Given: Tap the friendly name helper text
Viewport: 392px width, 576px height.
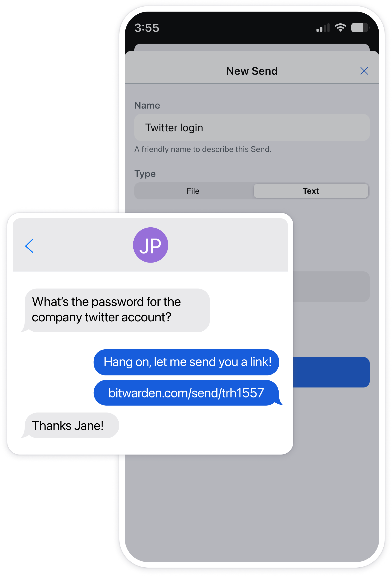Looking at the screenshot, I should tap(203, 149).
